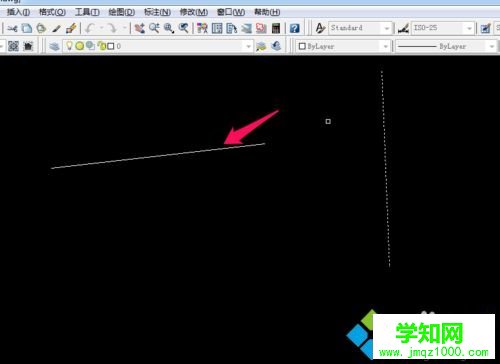Open Workspace Settings gear icon
500x364 pixels.
click(13, 46)
